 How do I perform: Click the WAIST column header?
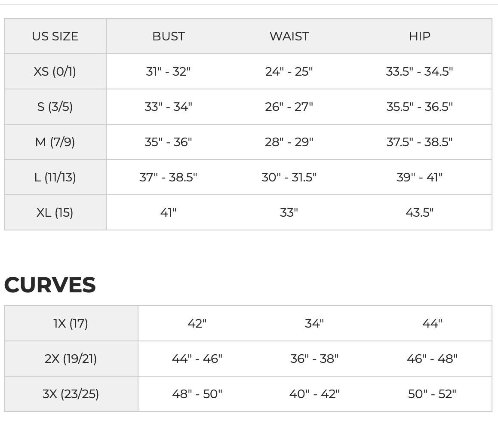(289, 36)
